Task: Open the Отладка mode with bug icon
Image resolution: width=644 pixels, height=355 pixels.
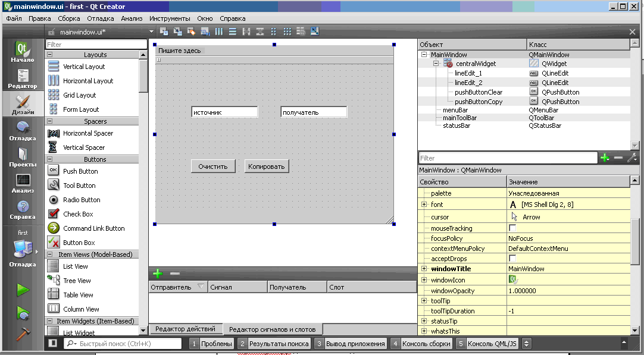Action: coord(23,130)
